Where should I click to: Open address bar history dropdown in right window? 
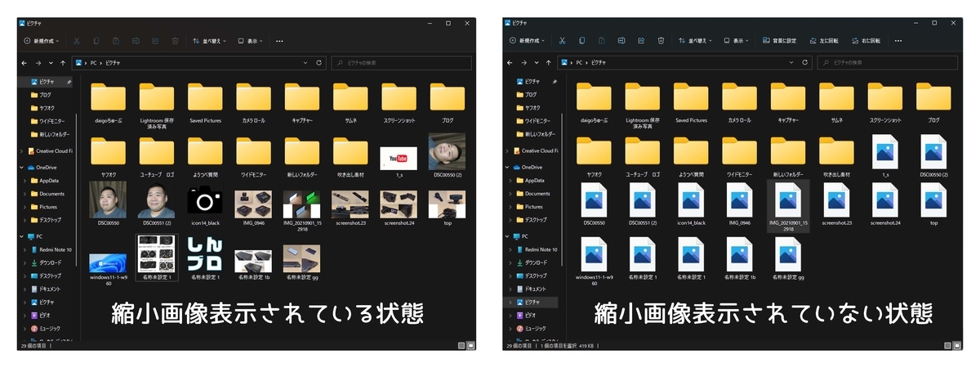point(791,62)
